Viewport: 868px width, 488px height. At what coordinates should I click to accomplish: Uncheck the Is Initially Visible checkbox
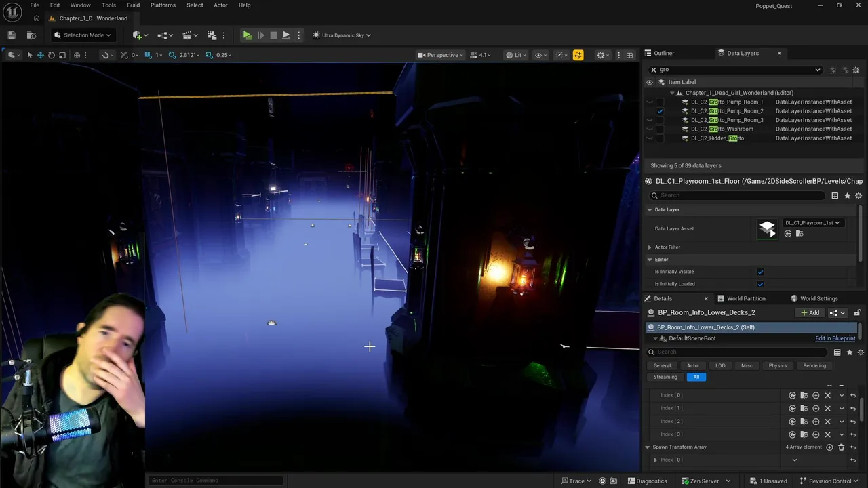click(760, 272)
